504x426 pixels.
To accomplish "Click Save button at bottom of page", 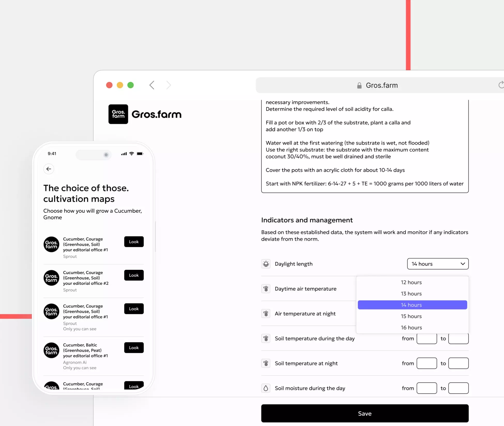I will [x=365, y=413].
